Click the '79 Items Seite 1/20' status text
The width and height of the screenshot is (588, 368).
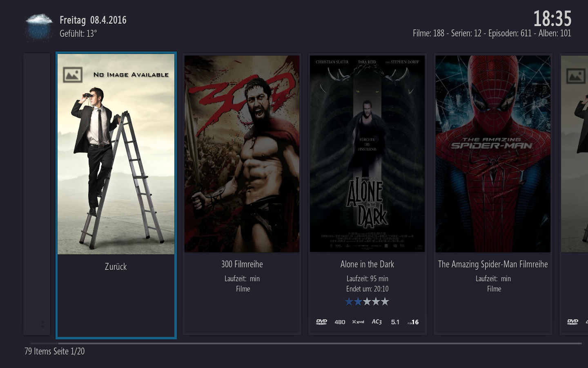55,351
